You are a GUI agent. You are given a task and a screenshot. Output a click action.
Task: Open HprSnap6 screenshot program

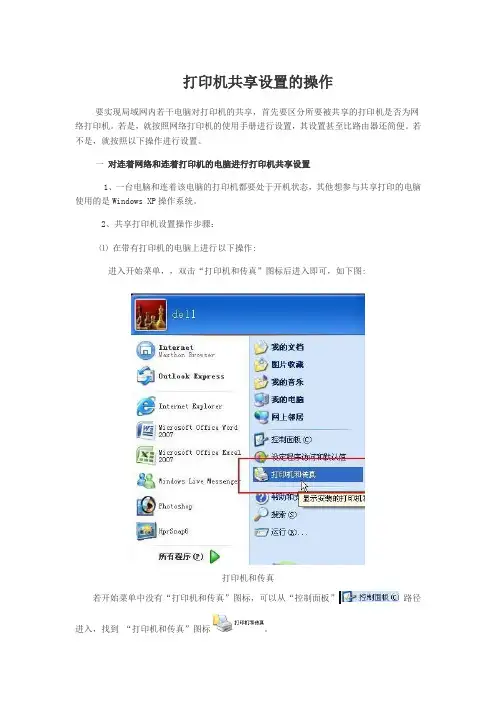[162, 531]
